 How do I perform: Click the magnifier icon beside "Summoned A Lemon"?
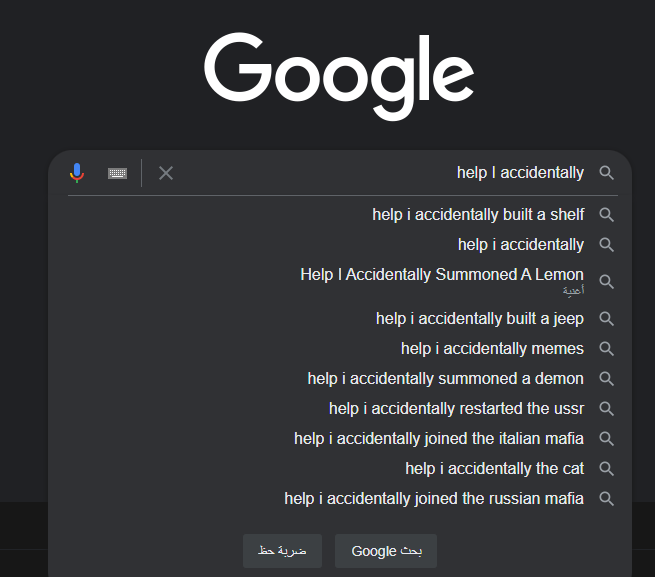[606, 281]
